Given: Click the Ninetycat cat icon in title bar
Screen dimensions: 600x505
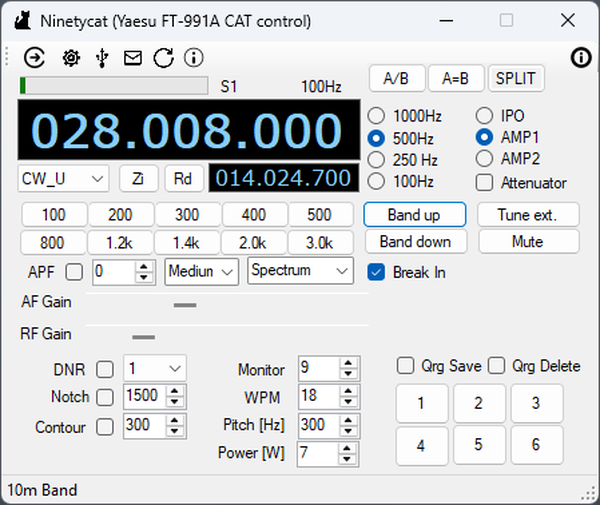Looking at the screenshot, I should 23,21.
